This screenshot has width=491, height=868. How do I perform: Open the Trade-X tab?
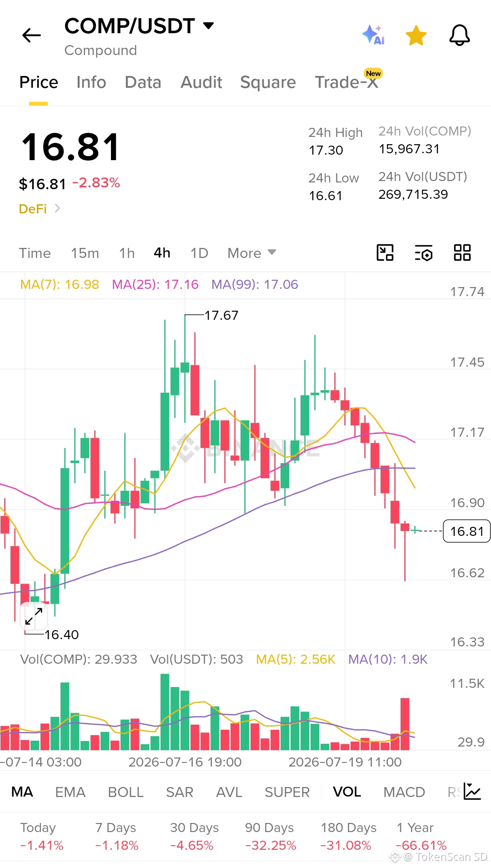click(x=346, y=82)
